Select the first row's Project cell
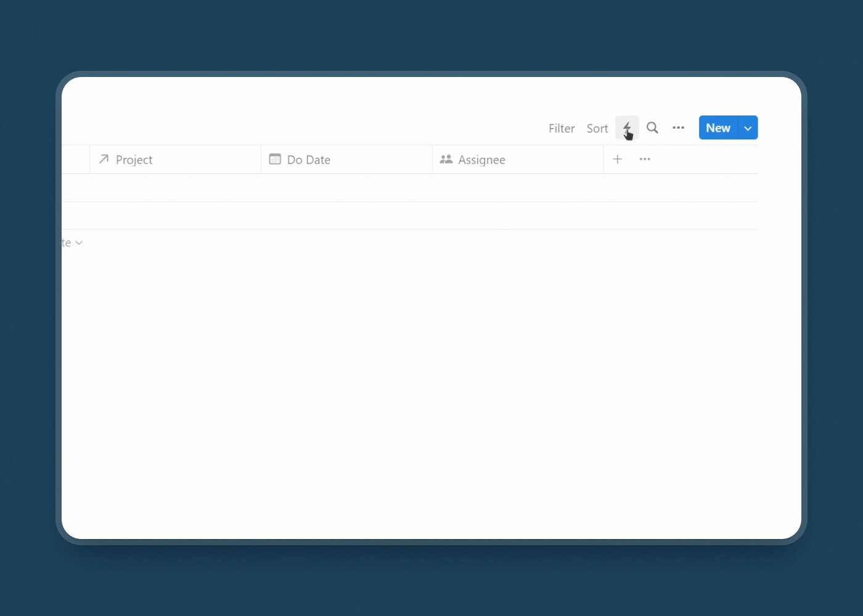Viewport: 863px width, 616px height. click(x=175, y=188)
